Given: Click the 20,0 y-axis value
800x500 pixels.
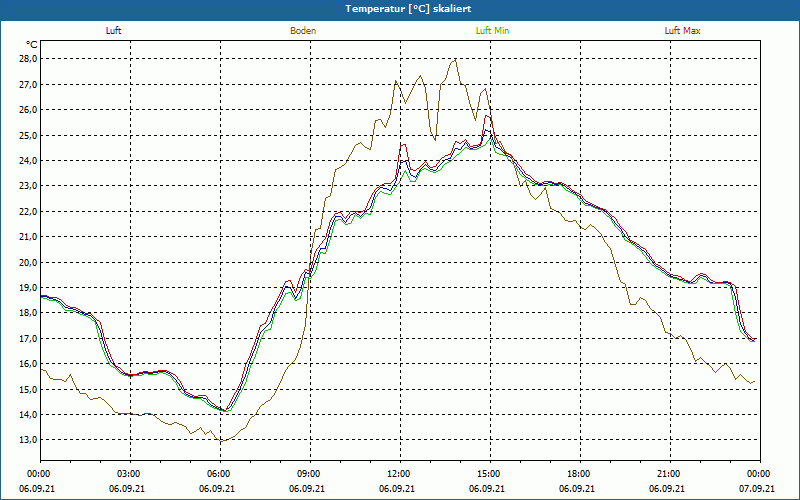Looking at the screenshot, I should [28, 263].
